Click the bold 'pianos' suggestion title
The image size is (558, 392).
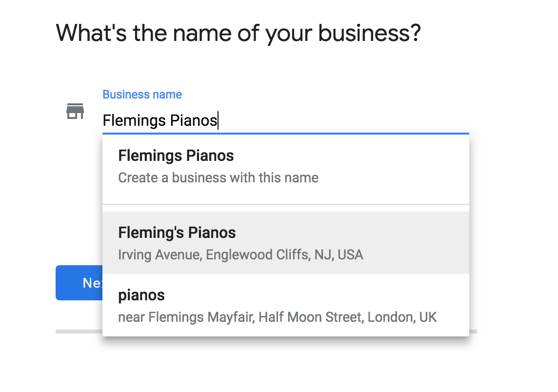pyautogui.click(x=141, y=295)
